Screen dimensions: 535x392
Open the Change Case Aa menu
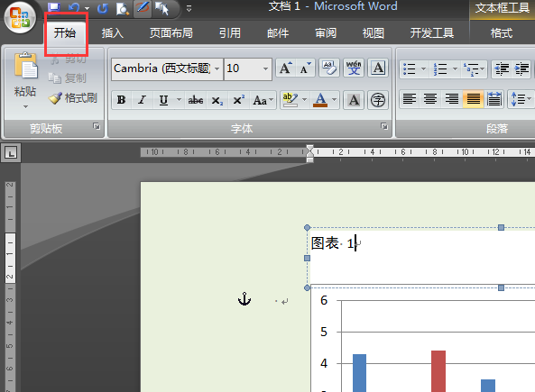click(x=263, y=100)
